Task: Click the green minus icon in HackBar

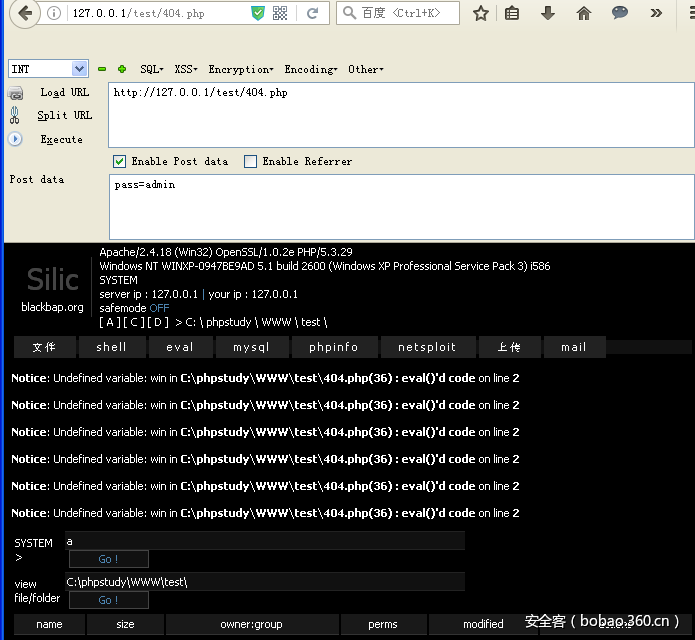Action: [x=102, y=69]
